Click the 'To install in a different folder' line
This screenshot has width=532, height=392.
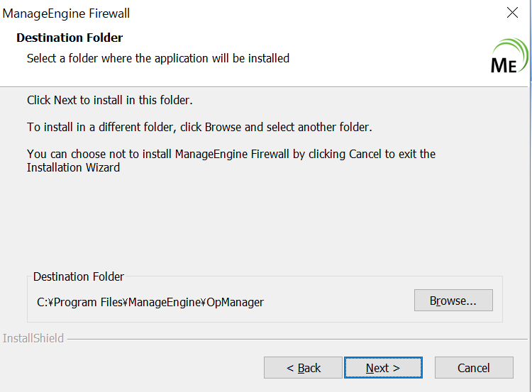(x=199, y=128)
